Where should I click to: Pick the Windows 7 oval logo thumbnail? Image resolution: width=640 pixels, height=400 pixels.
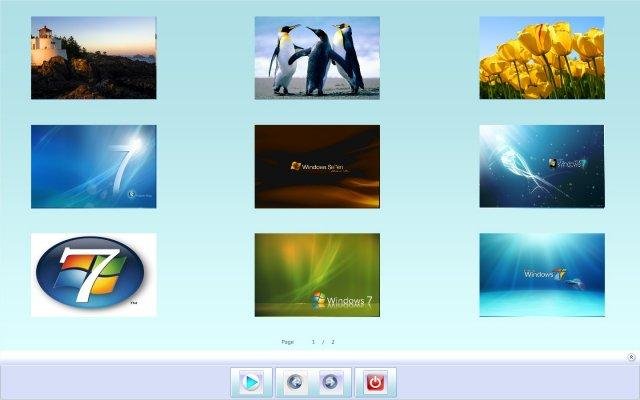(93, 275)
